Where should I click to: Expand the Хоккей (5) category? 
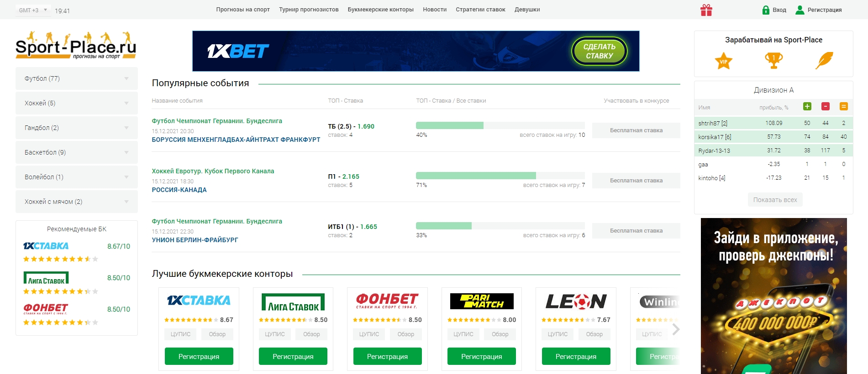77,103
